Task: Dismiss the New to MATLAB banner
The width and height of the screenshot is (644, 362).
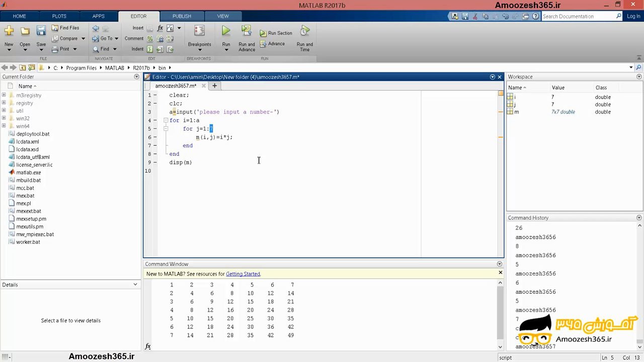Action: (500, 273)
